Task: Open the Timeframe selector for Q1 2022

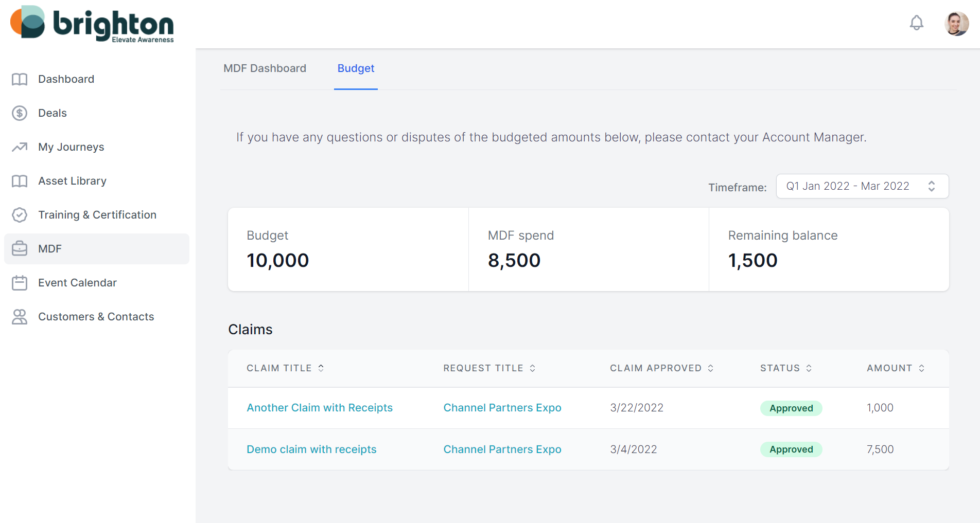Action: [862, 186]
